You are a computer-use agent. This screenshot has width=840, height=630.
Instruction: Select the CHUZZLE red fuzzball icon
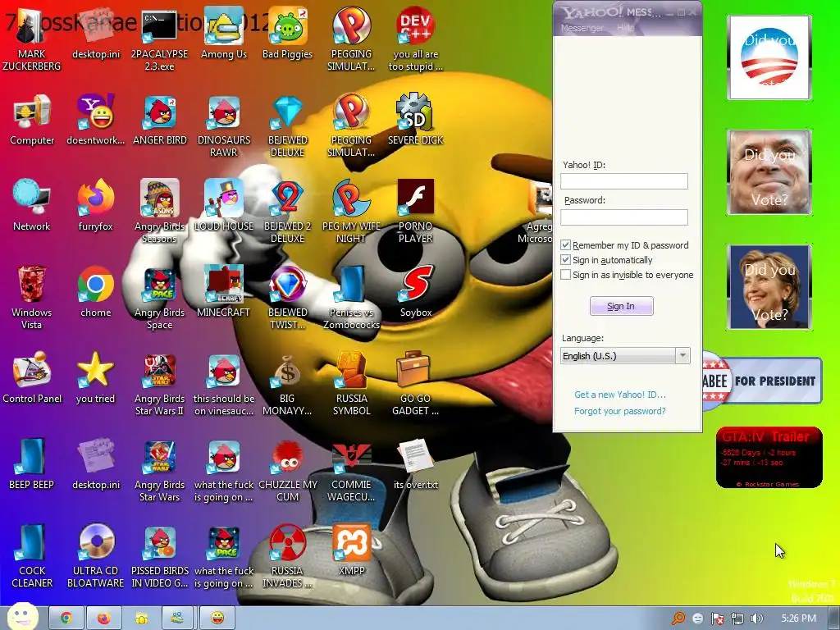(287, 470)
